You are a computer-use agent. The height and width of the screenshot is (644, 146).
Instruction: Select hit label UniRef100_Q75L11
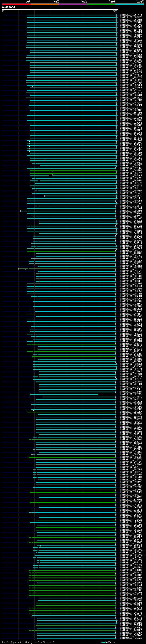[x=131, y=70]
